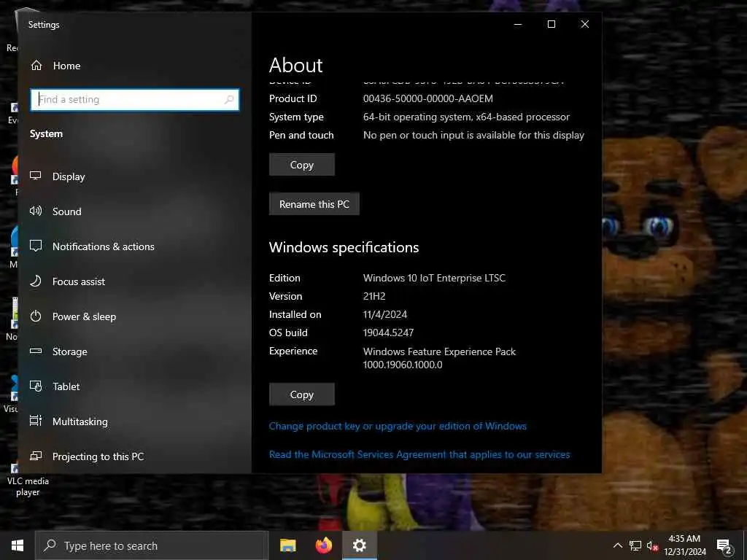Click the Windows 10 IoT Enterprise LTSC text
Viewport: 747px width, 560px height.
pyautogui.click(x=434, y=278)
